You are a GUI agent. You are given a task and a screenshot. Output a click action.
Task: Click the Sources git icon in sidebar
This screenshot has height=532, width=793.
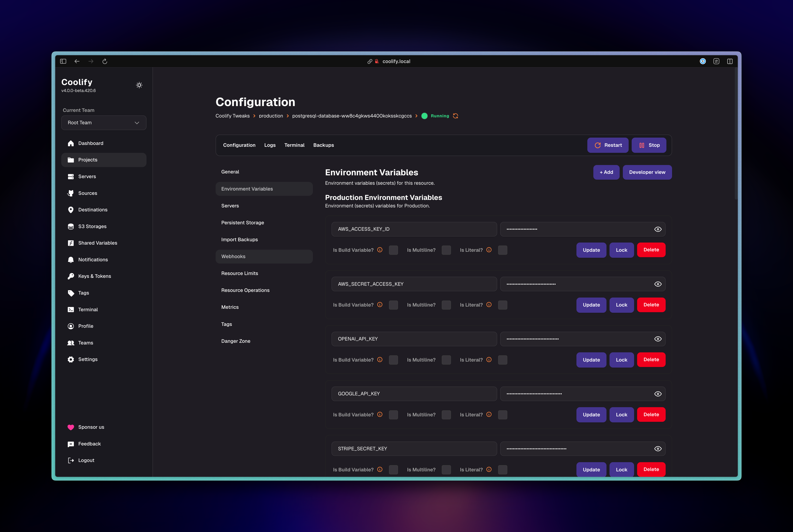tap(71, 193)
